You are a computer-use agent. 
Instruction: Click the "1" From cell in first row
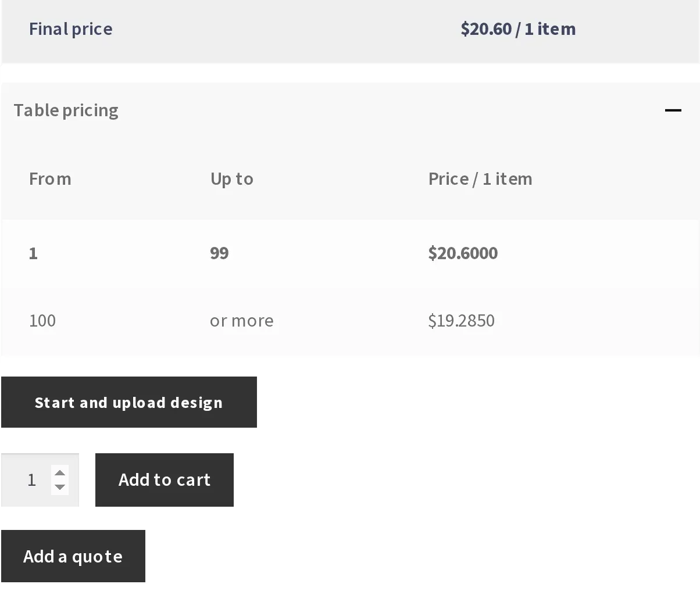pyautogui.click(x=33, y=253)
